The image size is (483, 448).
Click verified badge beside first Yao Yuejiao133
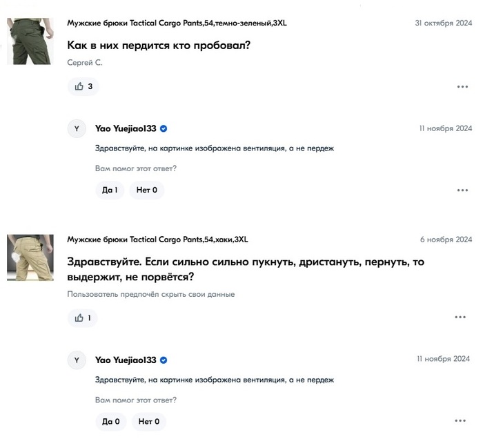pyautogui.click(x=164, y=128)
